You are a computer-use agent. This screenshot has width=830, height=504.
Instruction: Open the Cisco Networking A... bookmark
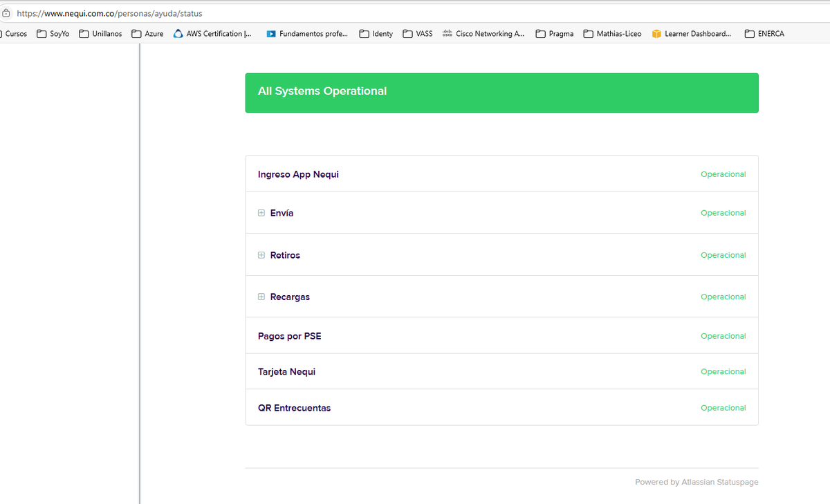[x=483, y=34]
